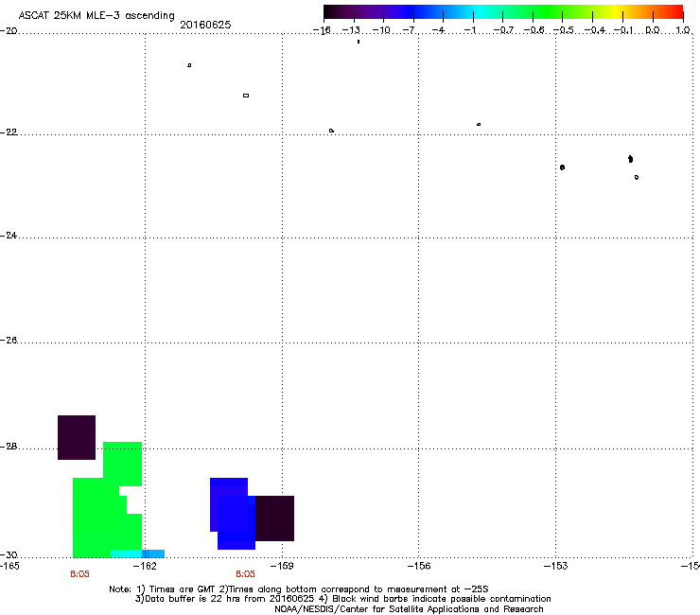The height and width of the screenshot is (615, 700).
Task: Click the NOAA/NESDIS credit line
Action: tap(409, 609)
